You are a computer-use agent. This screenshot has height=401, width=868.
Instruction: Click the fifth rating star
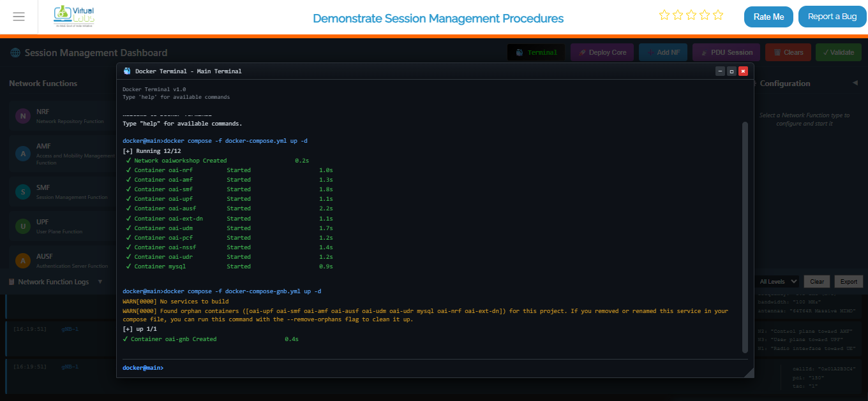click(x=718, y=15)
